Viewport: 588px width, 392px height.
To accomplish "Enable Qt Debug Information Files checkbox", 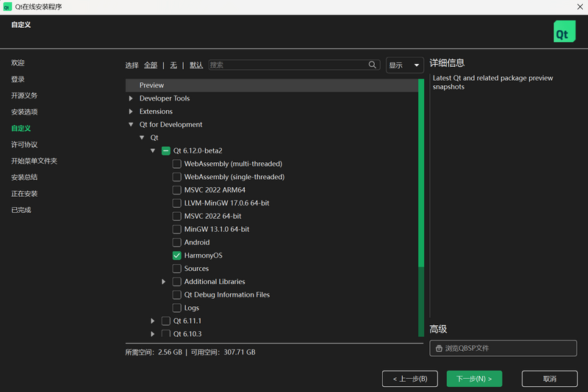I will tap(176, 294).
